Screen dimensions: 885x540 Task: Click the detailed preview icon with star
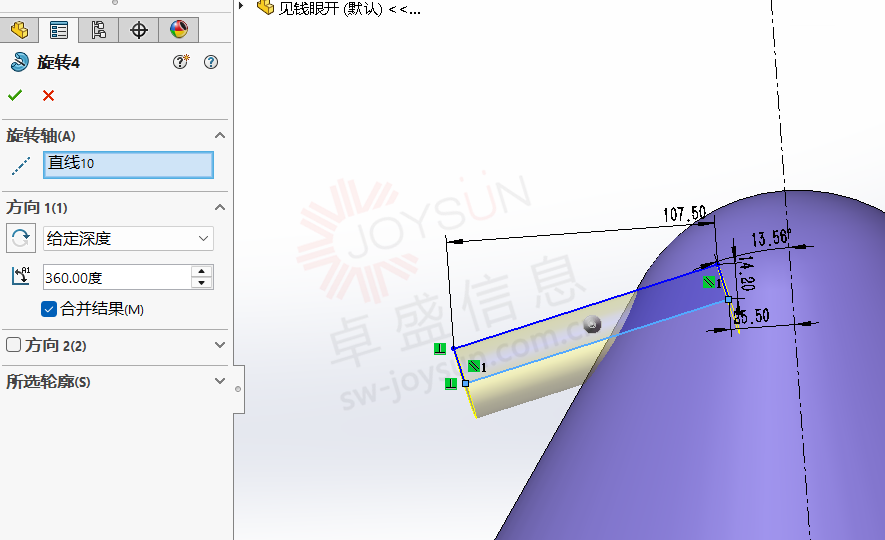coord(181,62)
